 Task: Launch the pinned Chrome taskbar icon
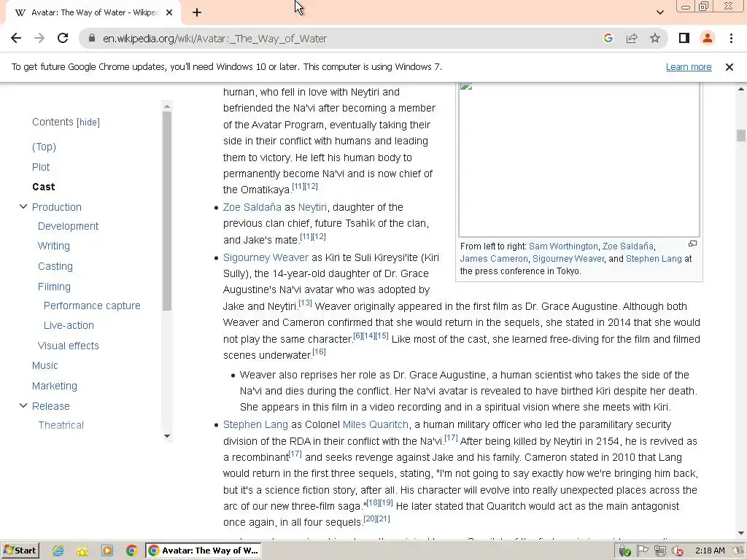pos(132,551)
